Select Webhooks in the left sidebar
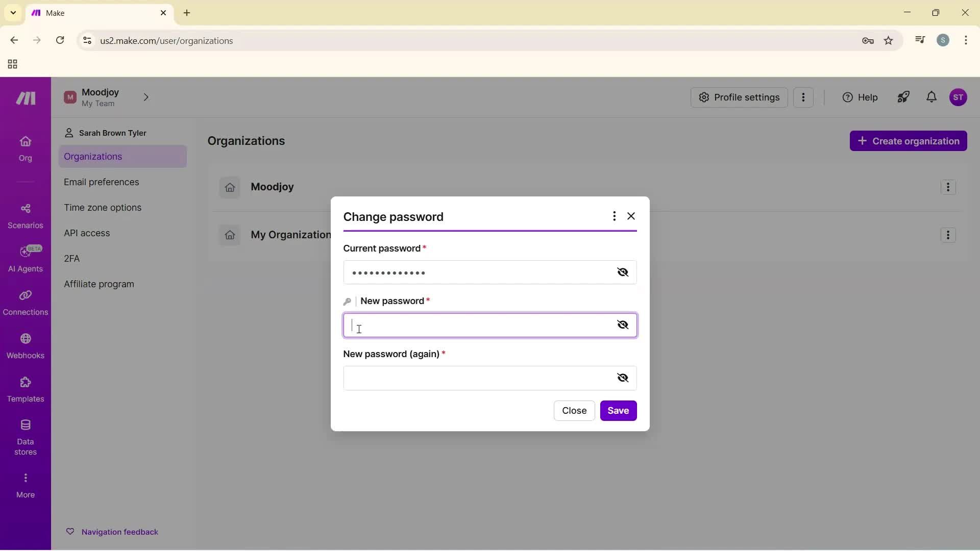Viewport: 980px width, 551px height. pyautogui.click(x=25, y=346)
